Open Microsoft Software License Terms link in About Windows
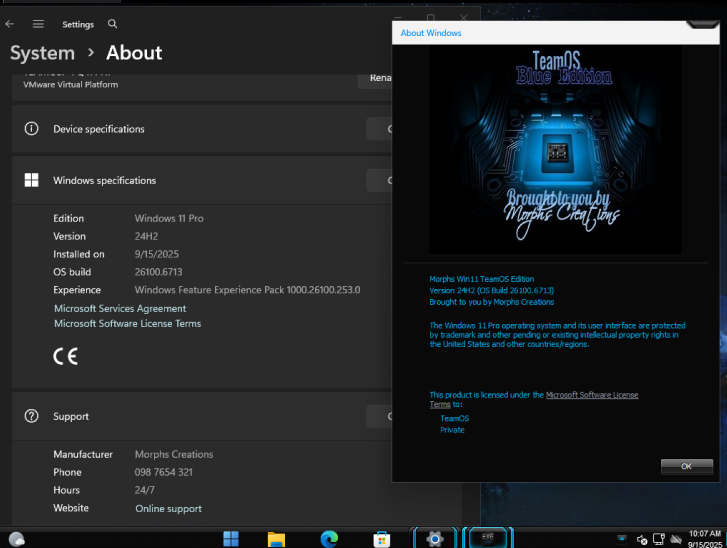727x548 pixels. [592, 395]
